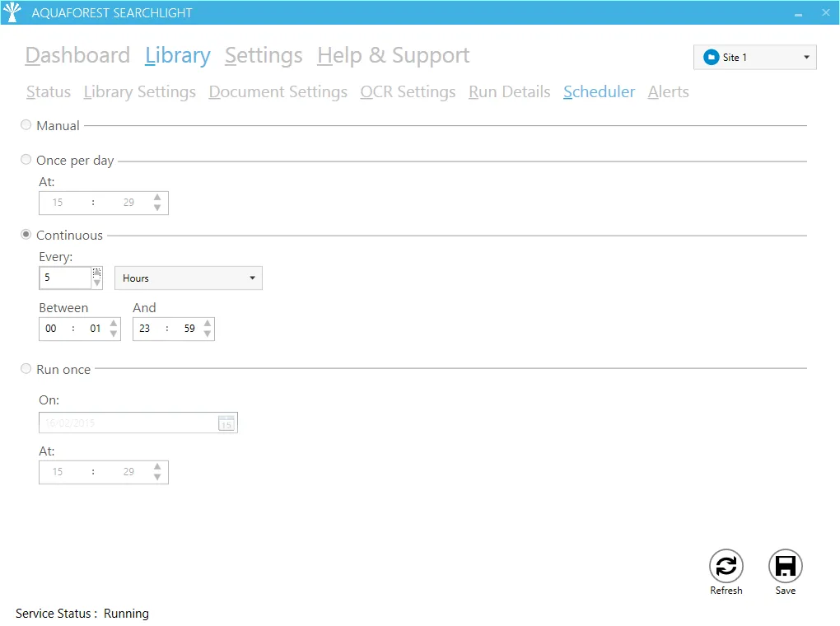Increase the Between start time with up arrow
The height and width of the screenshot is (626, 840).
pos(114,323)
